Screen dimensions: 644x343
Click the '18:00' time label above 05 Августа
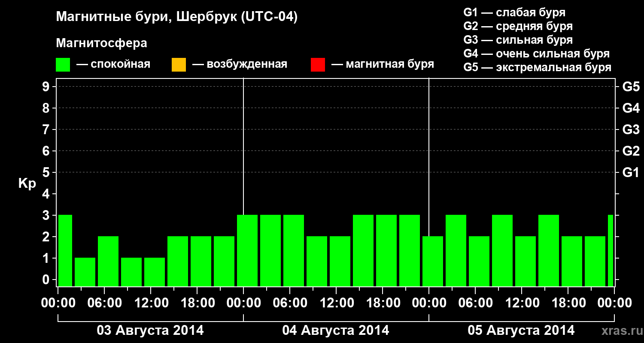click(568, 303)
